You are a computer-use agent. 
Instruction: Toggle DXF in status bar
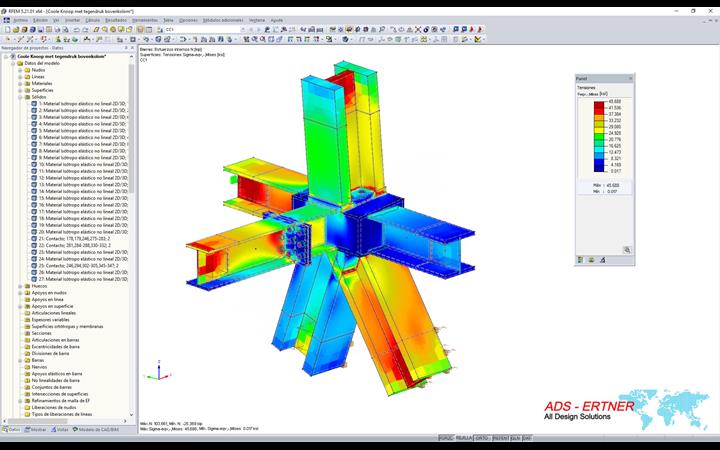pyautogui.click(x=527, y=438)
